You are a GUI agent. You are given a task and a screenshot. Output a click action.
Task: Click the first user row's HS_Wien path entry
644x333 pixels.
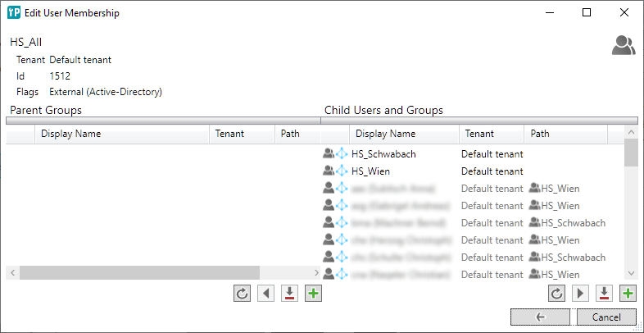pyautogui.click(x=555, y=189)
